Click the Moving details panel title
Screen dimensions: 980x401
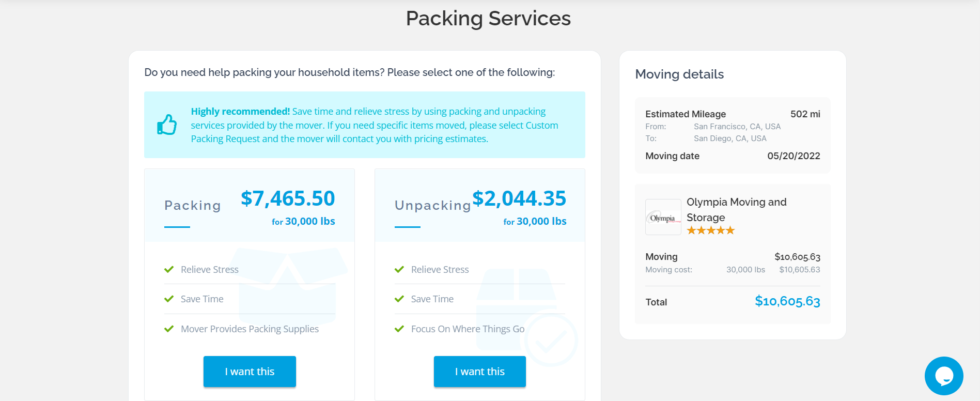[680, 74]
